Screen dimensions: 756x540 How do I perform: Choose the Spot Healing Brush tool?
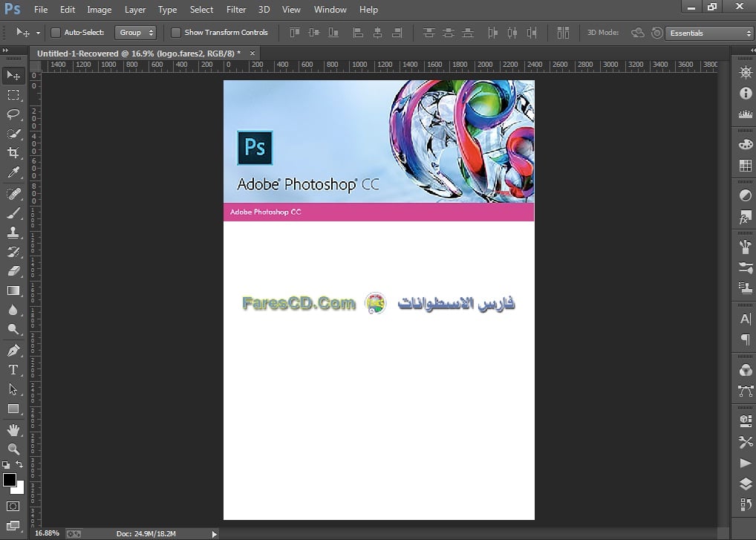(13, 194)
